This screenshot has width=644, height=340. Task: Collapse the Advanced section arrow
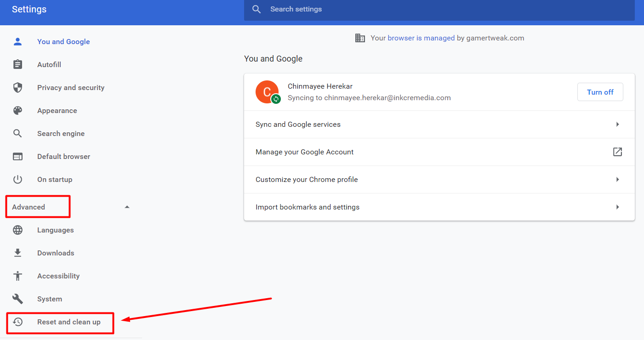point(127,207)
